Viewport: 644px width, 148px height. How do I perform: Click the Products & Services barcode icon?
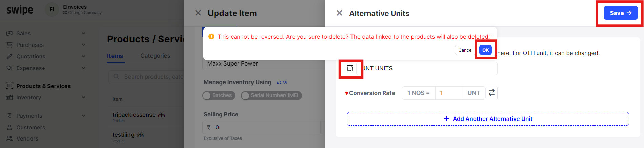click(9, 86)
